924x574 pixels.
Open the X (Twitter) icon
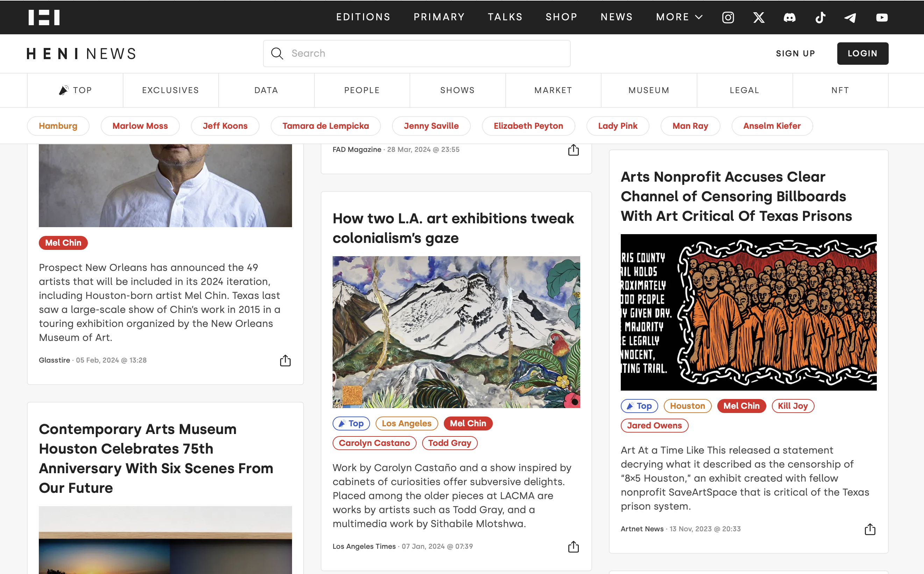pos(759,17)
